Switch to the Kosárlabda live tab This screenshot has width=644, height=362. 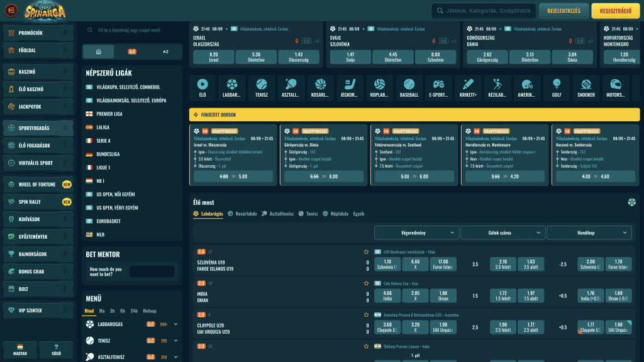(242, 214)
